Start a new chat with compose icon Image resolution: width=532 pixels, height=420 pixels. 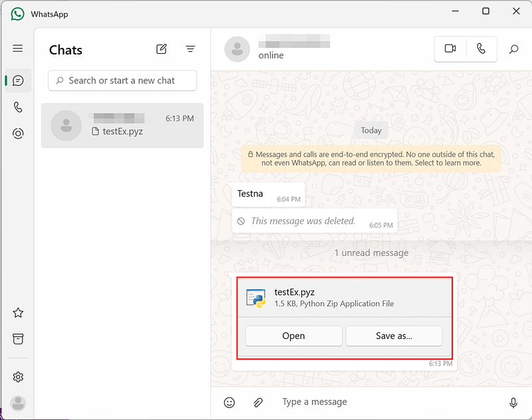tap(162, 49)
